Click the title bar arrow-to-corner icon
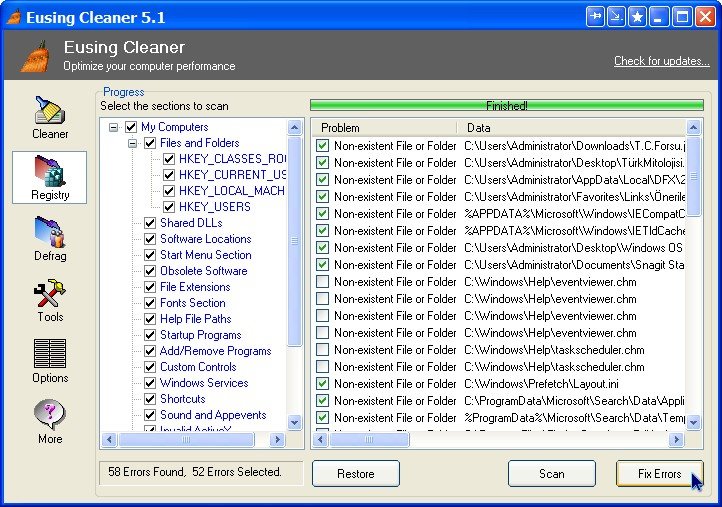 tap(616, 17)
